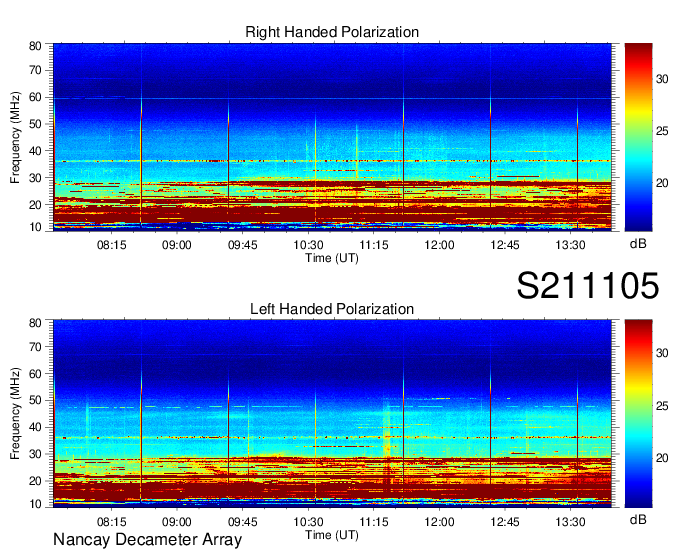
Task: Click 20 MHz tick on Right Handed axis
Action: click(35, 205)
